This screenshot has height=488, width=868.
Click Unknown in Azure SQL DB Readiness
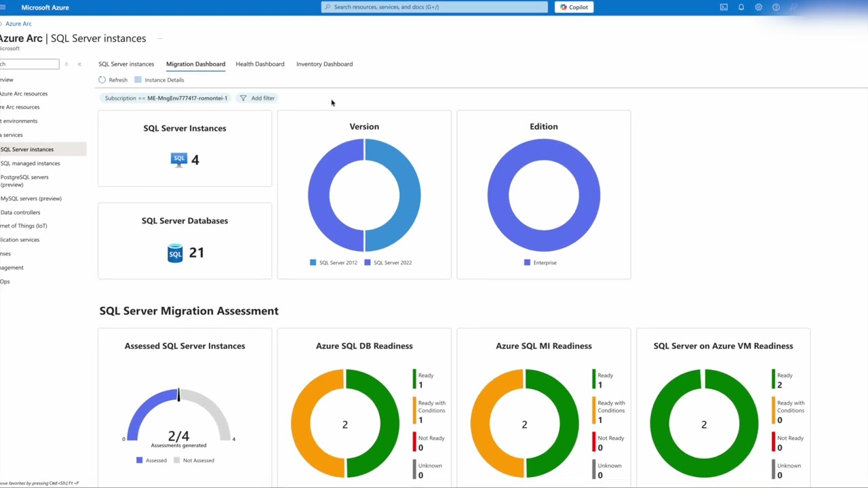[427, 470]
